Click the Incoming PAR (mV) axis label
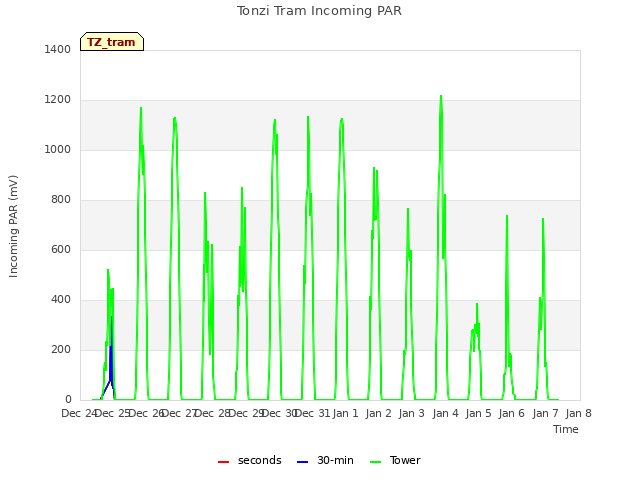Screen dimensions: 640x480 coord(13,227)
